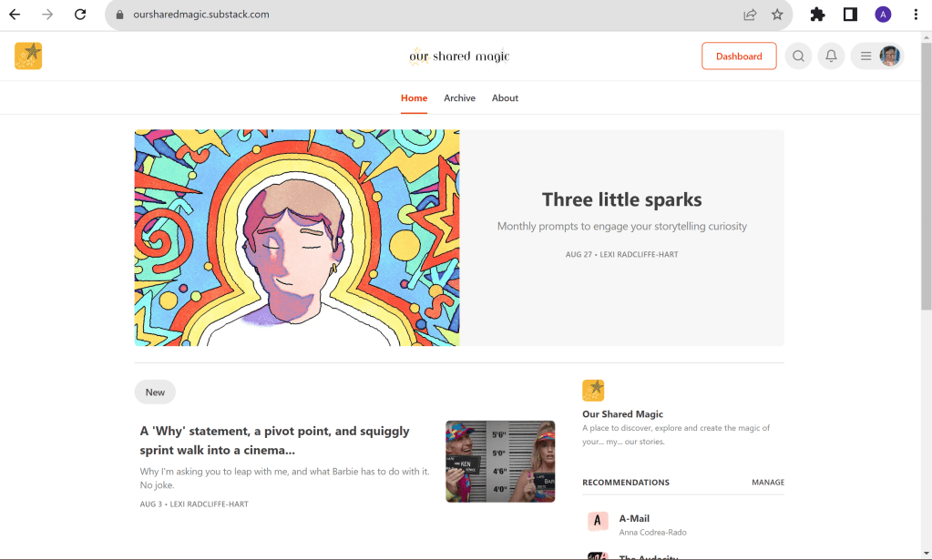Open the A-Mail recommendation

[x=634, y=519]
